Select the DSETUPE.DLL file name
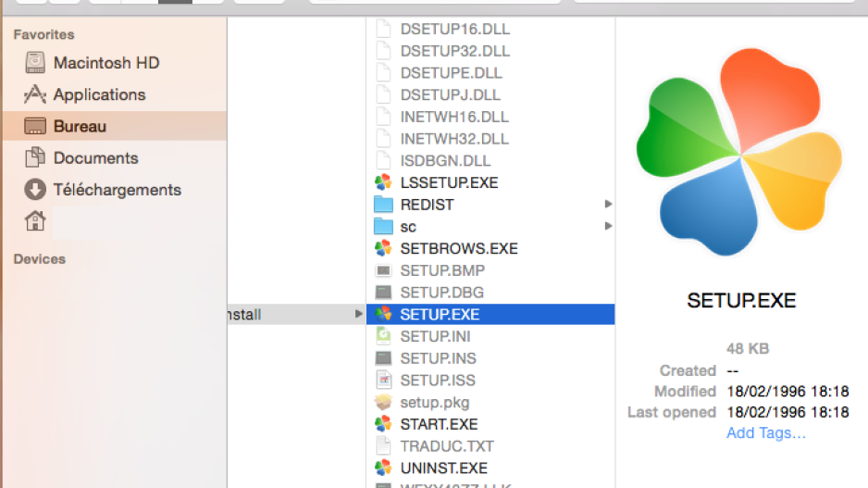Viewport: 868px width, 488px height. click(x=452, y=72)
